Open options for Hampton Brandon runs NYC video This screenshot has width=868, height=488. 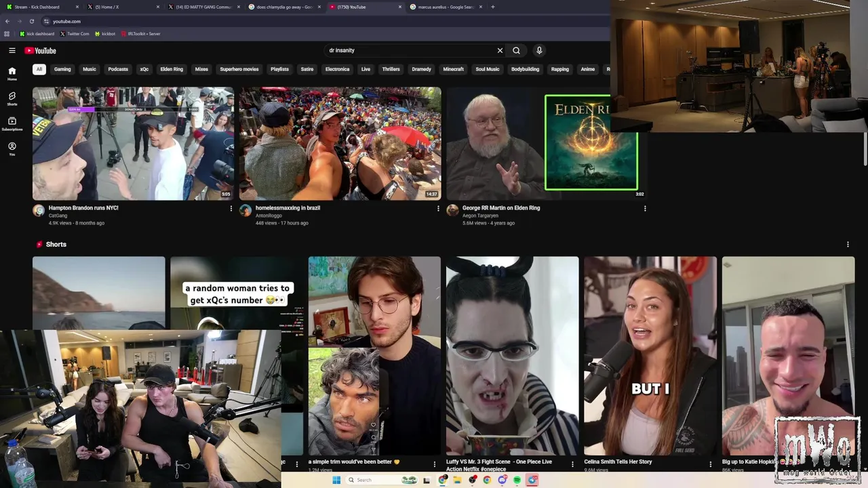(x=231, y=209)
